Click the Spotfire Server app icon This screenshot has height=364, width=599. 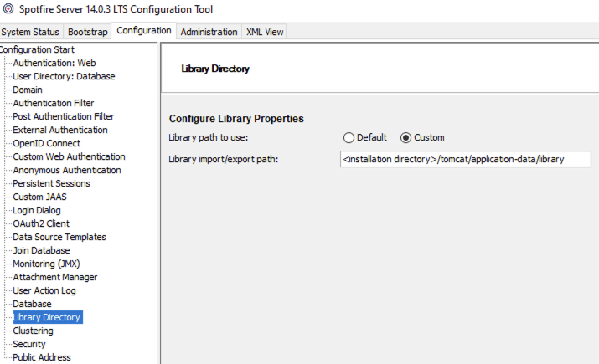[x=8, y=9]
